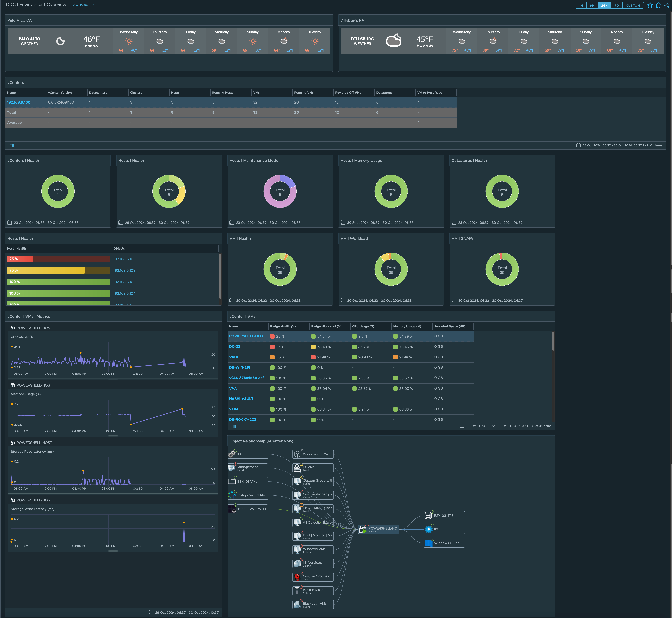Click the share dashboard icon
This screenshot has width=672, height=618.
pos(667,5)
